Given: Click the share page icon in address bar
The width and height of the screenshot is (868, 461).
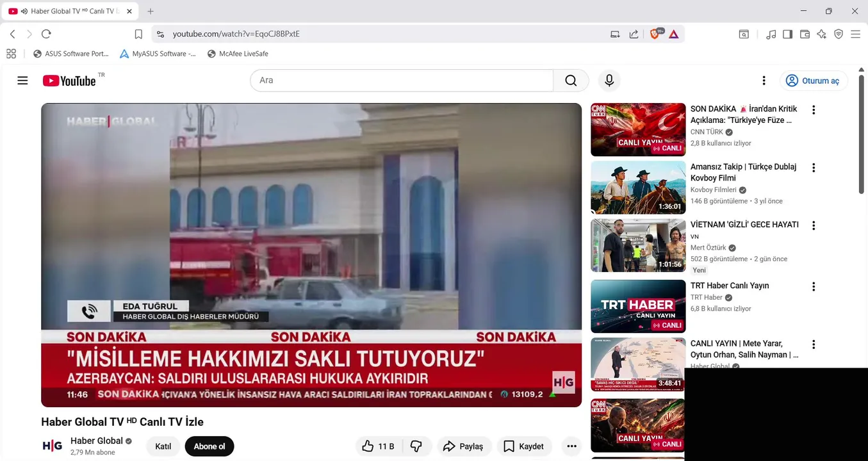Looking at the screenshot, I should point(634,34).
